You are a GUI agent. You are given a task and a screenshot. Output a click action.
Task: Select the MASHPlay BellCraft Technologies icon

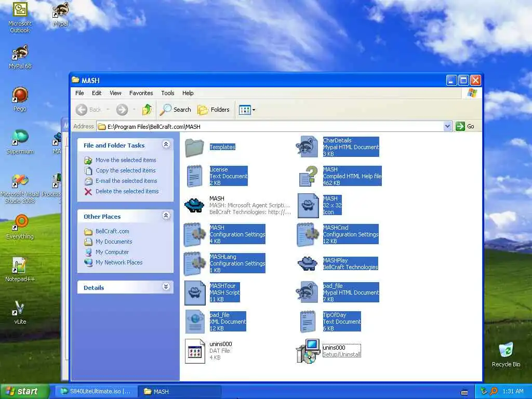click(308, 263)
